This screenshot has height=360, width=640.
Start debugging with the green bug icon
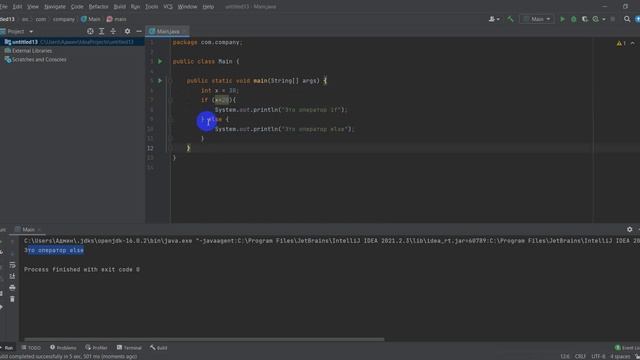(573, 19)
